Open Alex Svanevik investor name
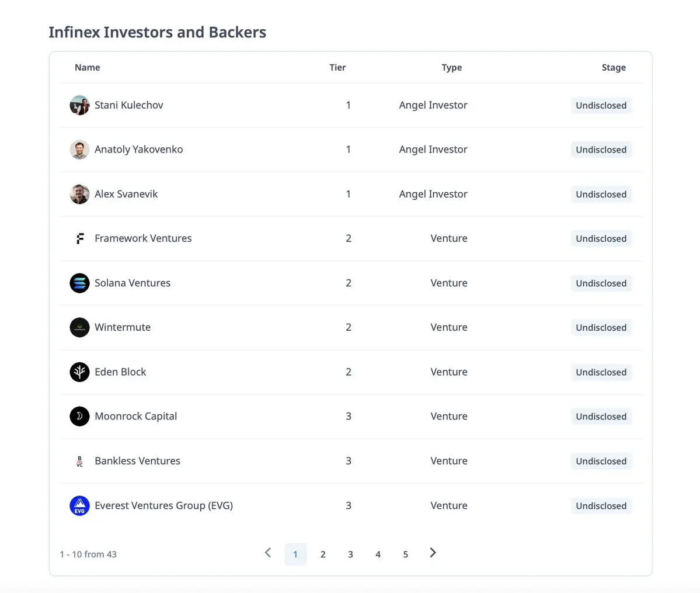 (126, 194)
